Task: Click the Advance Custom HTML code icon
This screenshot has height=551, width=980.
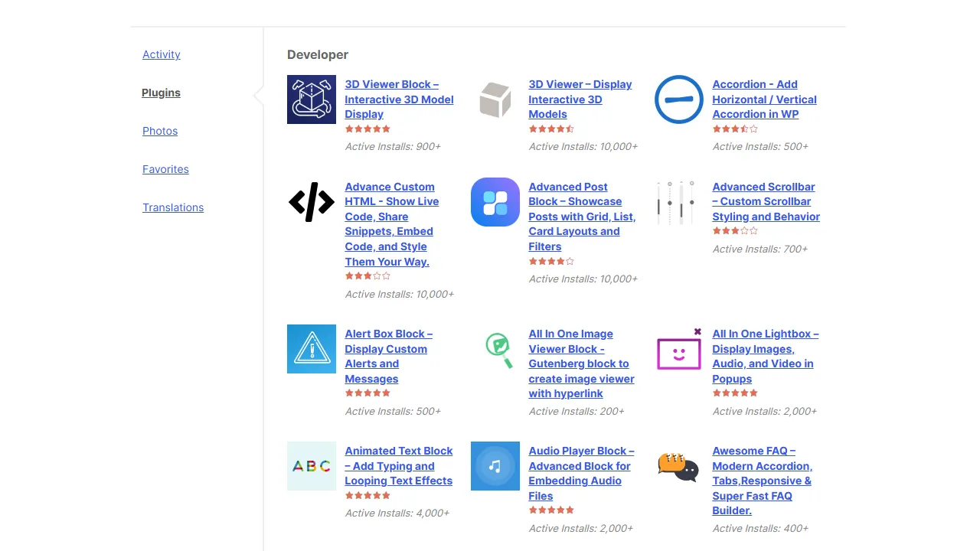Action: coord(311,202)
